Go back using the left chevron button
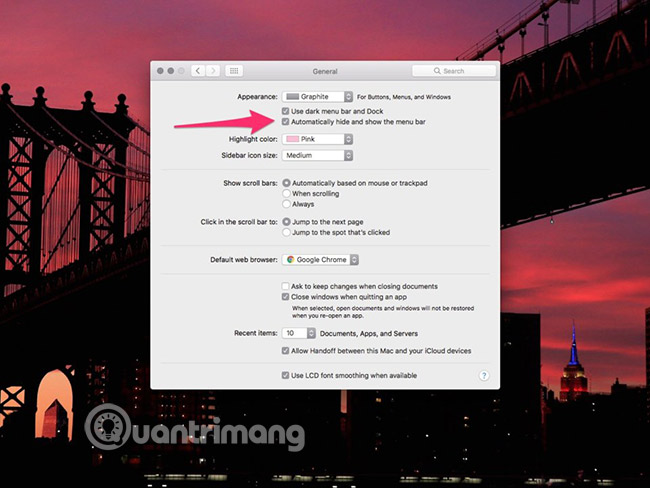 click(198, 71)
